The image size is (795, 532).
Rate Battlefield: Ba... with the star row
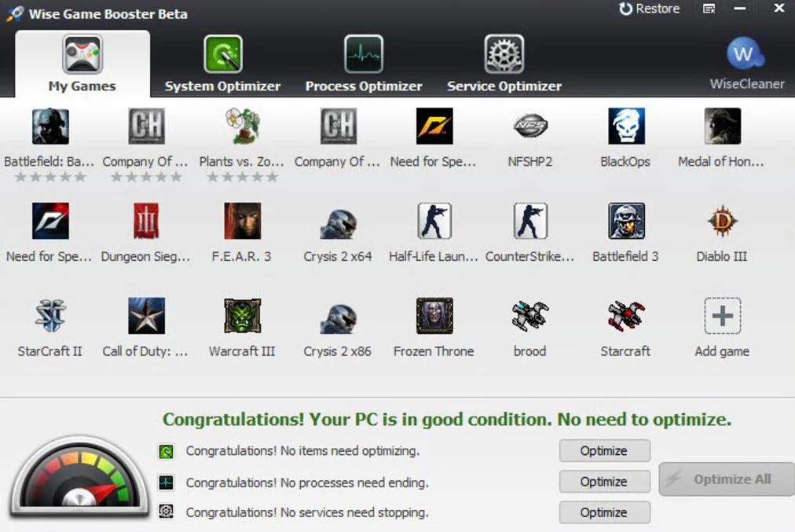pyautogui.click(x=50, y=177)
